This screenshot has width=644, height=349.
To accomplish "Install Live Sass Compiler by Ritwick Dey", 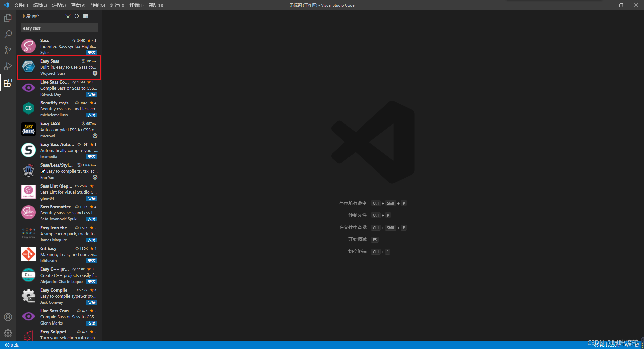I will coord(92,94).
